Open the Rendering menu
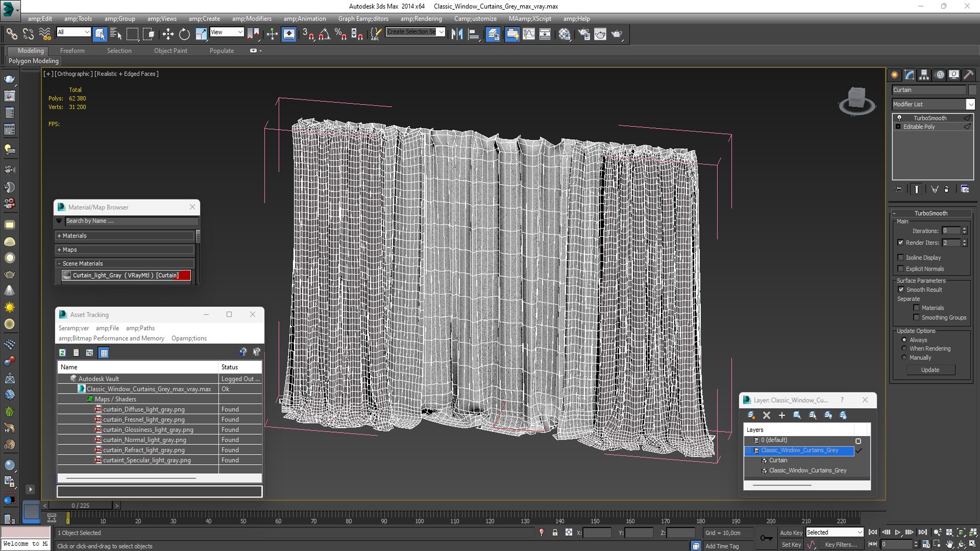Screen dimensions: 980x551 pos(421,18)
